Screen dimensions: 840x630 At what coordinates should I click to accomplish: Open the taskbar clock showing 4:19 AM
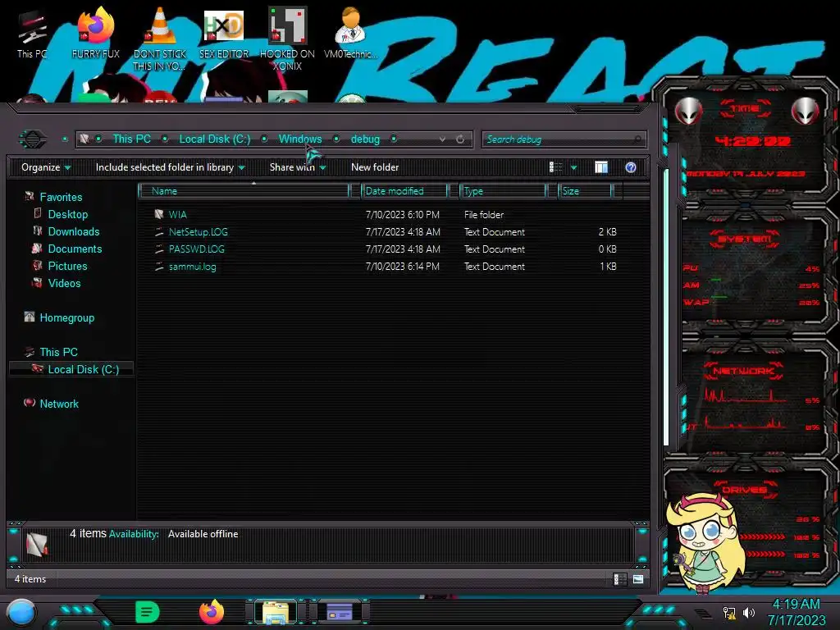click(796, 612)
